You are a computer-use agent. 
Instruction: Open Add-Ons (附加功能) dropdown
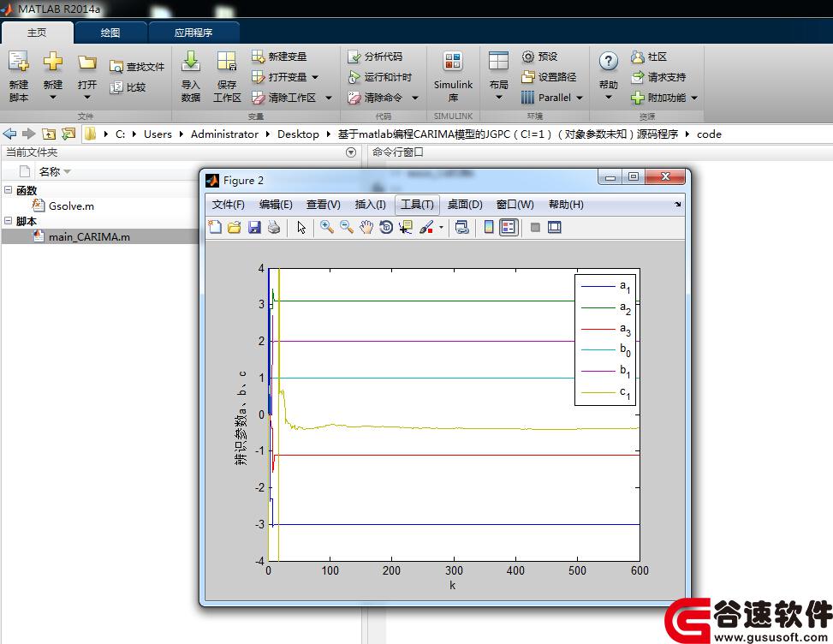coord(693,98)
